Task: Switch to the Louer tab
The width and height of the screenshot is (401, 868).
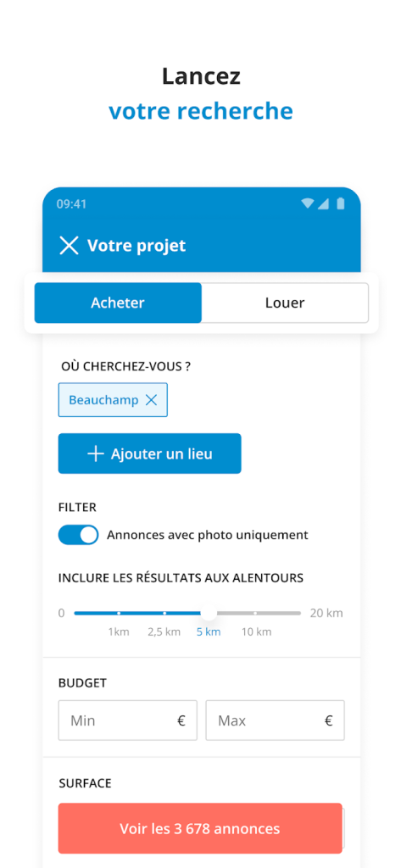Action: tap(285, 303)
